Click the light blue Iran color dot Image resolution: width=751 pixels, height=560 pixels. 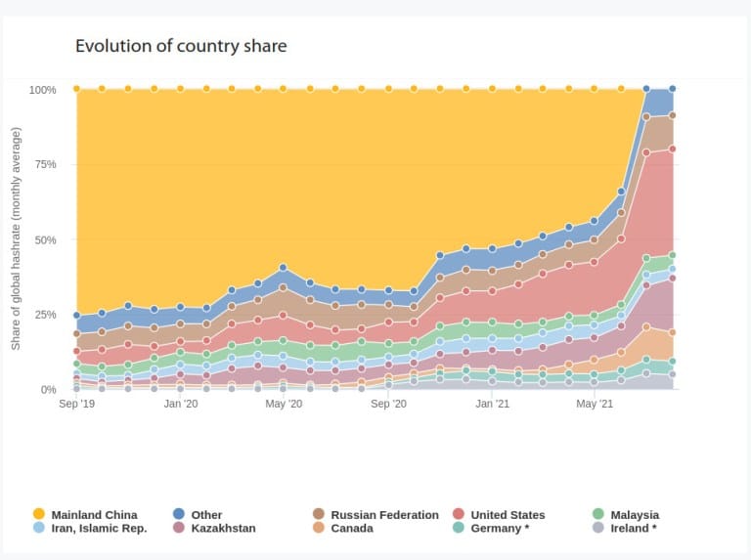(x=39, y=528)
